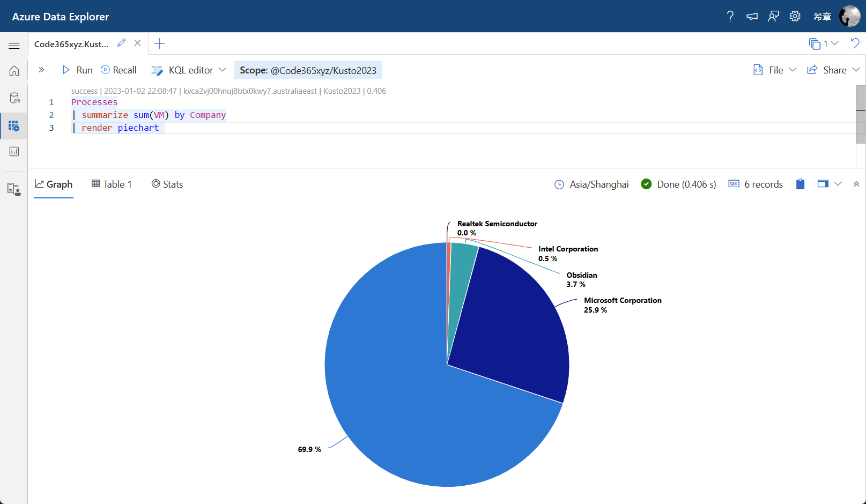Open the Share menu dropdown
The width and height of the screenshot is (866, 504).
[x=833, y=70]
